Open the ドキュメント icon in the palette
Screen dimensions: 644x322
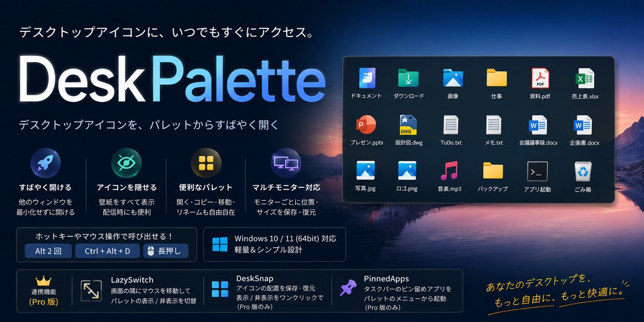point(367,78)
